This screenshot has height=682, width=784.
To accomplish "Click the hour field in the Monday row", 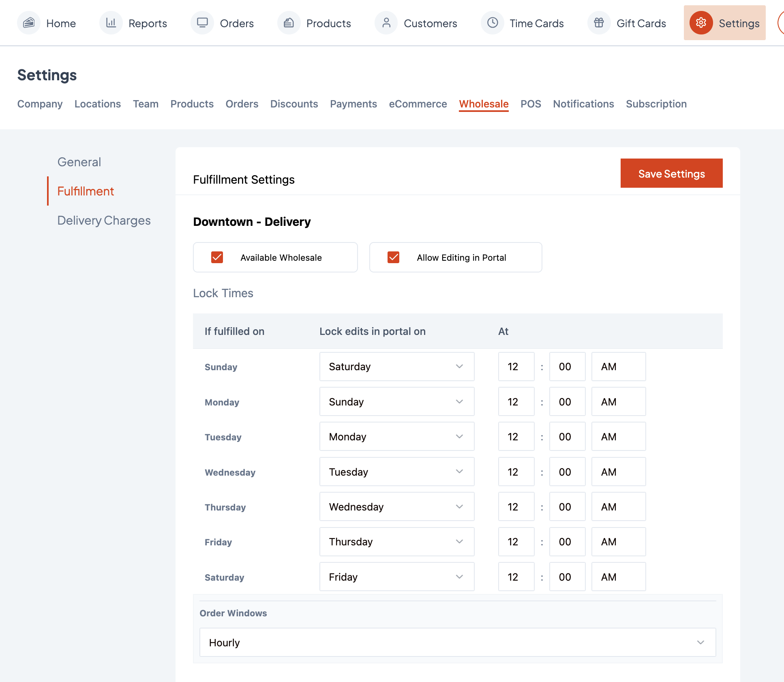I will tap(516, 402).
